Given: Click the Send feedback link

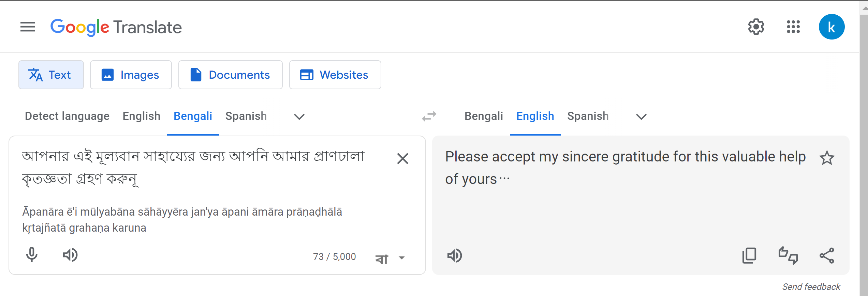Looking at the screenshot, I should pyautogui.click(x=811, y=287).
